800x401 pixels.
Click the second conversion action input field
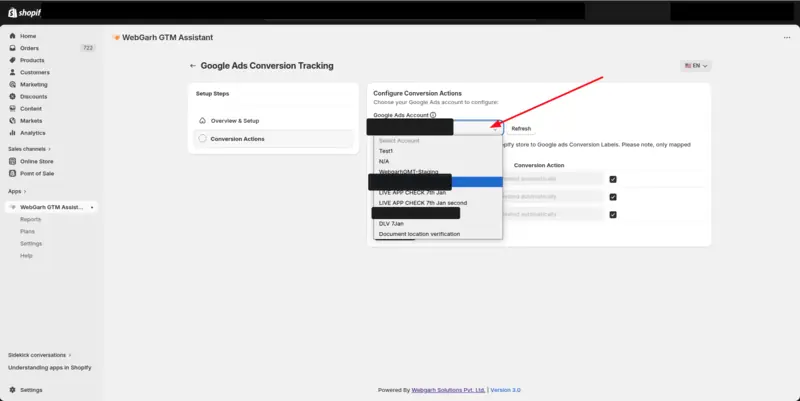coord(553,197)
